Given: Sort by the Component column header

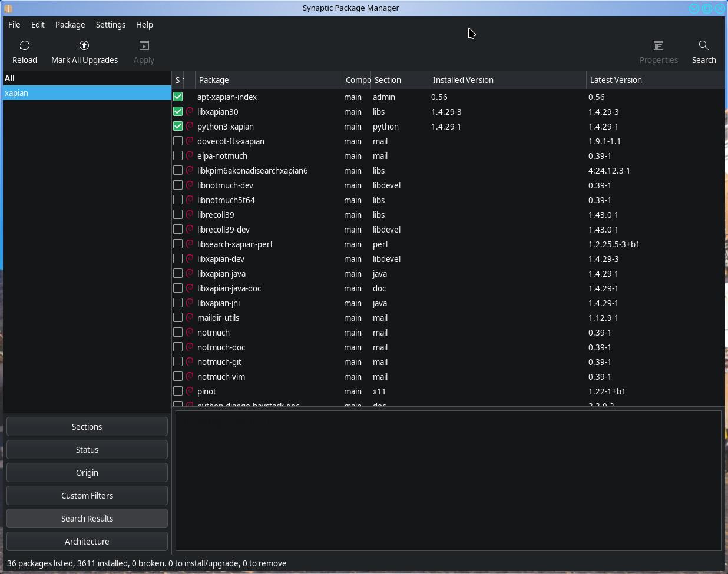Looking at the screenshot, I should (x=356, y=80).
